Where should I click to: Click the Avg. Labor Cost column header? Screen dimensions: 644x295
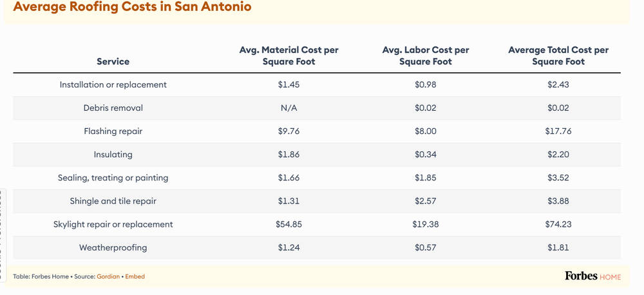click(x=425, y=55)
